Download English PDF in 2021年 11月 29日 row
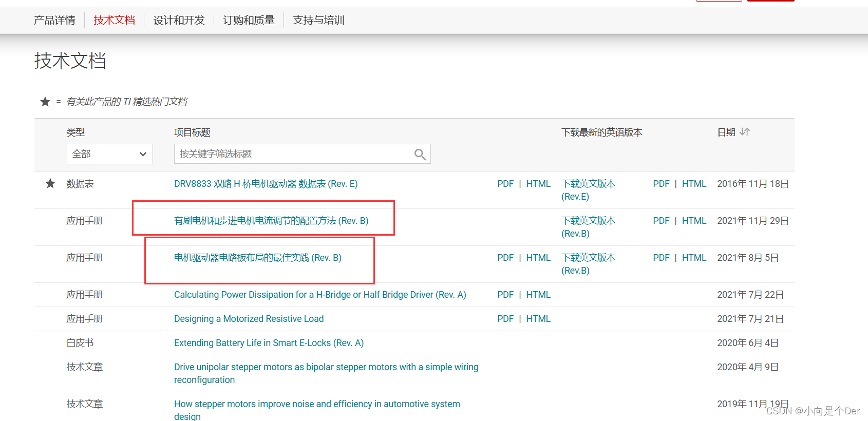Screen dimensions: 868x421 tap(661, 221)
